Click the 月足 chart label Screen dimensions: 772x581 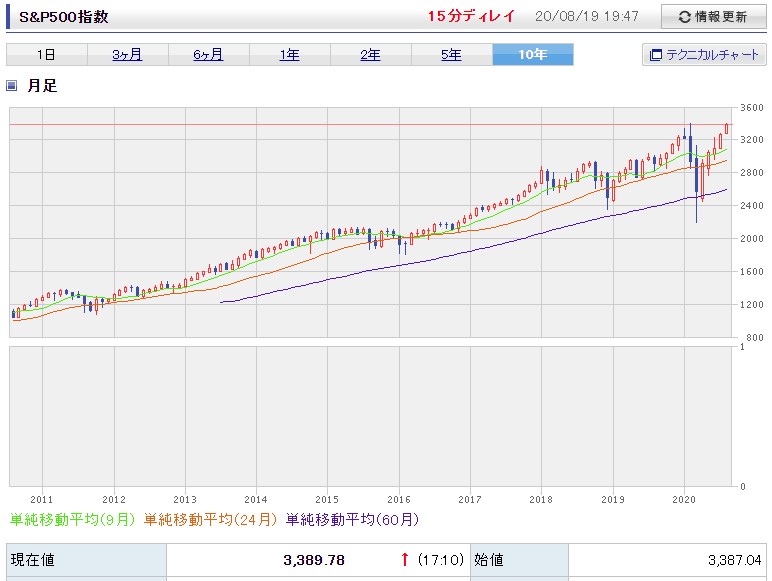tap(42, 86)
